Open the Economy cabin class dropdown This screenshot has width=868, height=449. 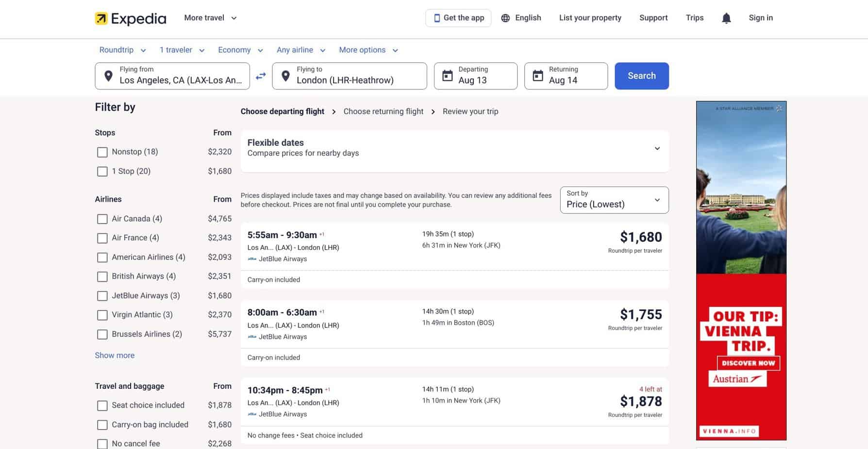point(240,50)
